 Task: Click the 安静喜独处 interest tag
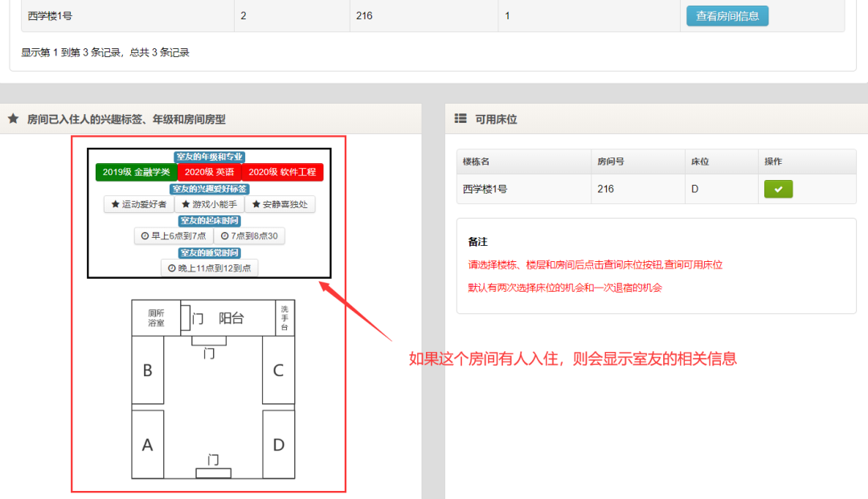[x=280, y=204]
